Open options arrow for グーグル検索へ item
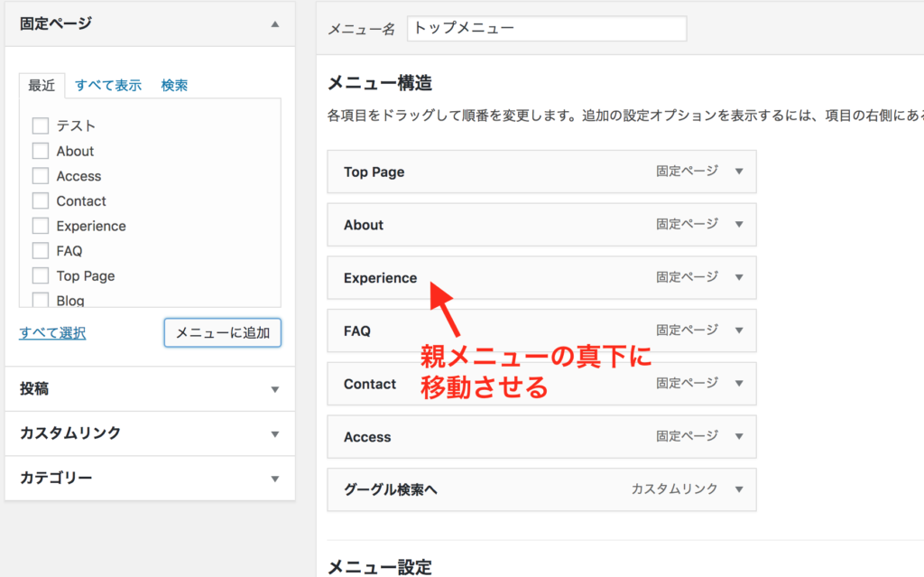The width and height of the screenshot is (924, 577). pos(739,489)
